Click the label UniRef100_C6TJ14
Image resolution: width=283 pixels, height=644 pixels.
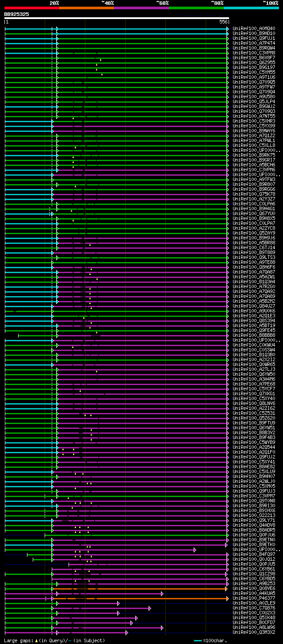point(254,247)
